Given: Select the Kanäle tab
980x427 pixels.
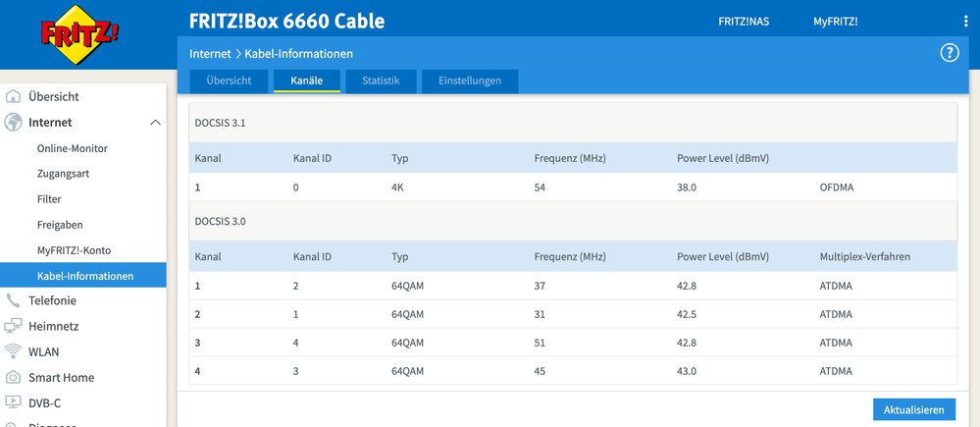Looking at the screenshot, I should coord(307,80).
